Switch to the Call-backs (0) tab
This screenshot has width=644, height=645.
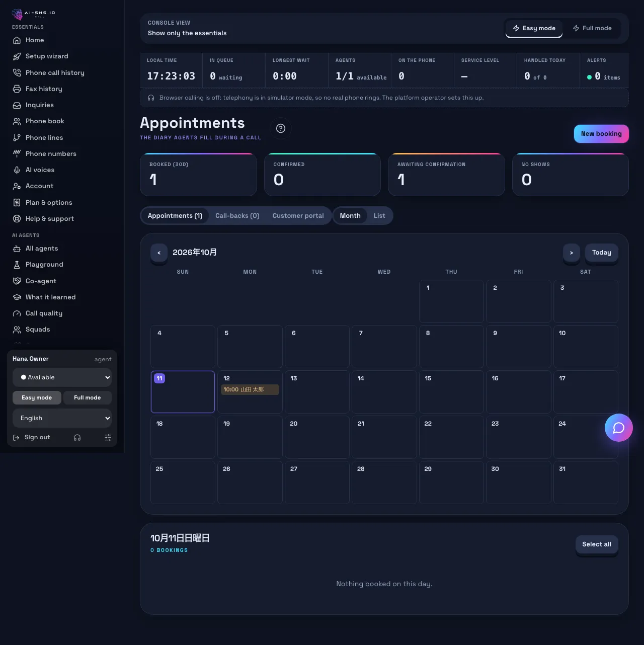point(237,216)
